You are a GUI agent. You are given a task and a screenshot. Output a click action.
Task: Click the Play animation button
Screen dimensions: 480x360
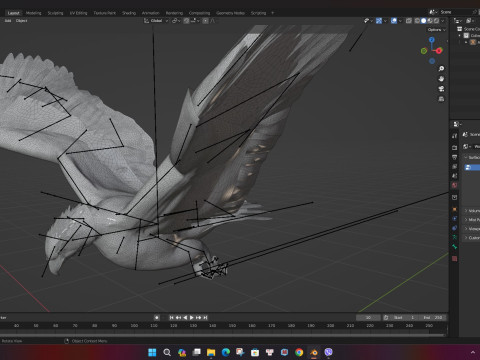click(192, 317)
